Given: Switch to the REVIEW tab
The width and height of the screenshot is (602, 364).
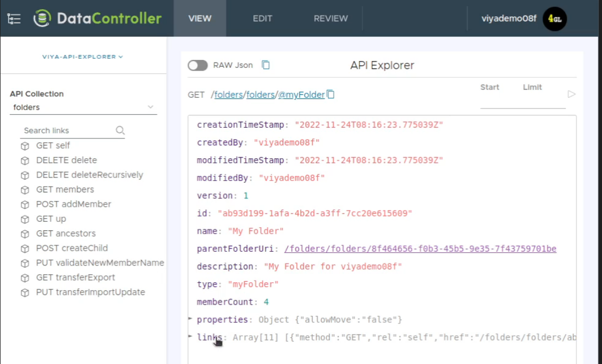Looking at the screenshot, I should (330, 19).
